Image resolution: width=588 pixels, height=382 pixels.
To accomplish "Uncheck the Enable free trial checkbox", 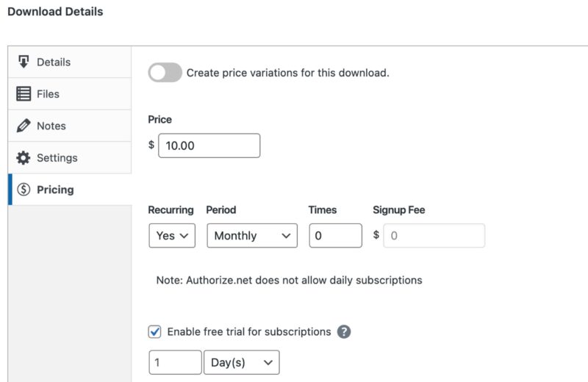I will point(155,332).
